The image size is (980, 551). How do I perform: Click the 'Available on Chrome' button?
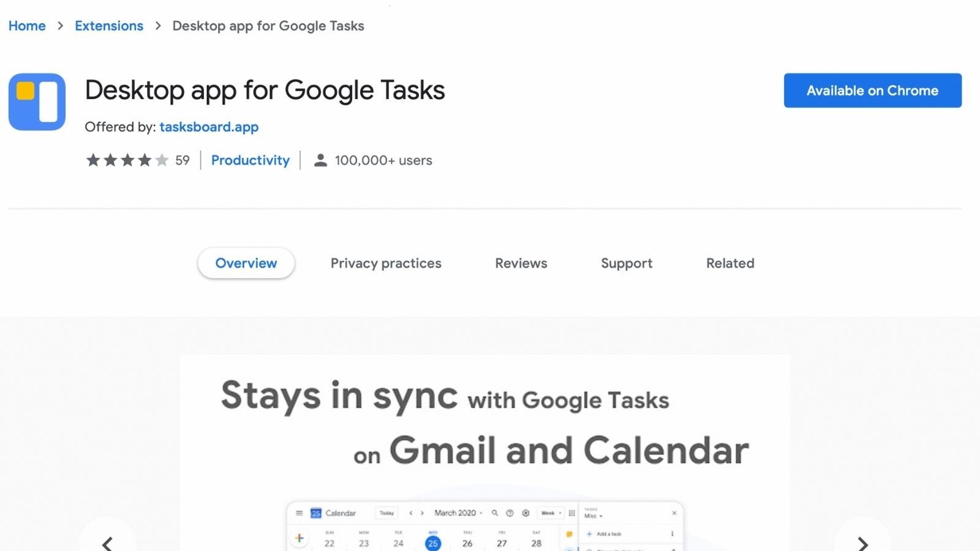[x=873, y=91]
